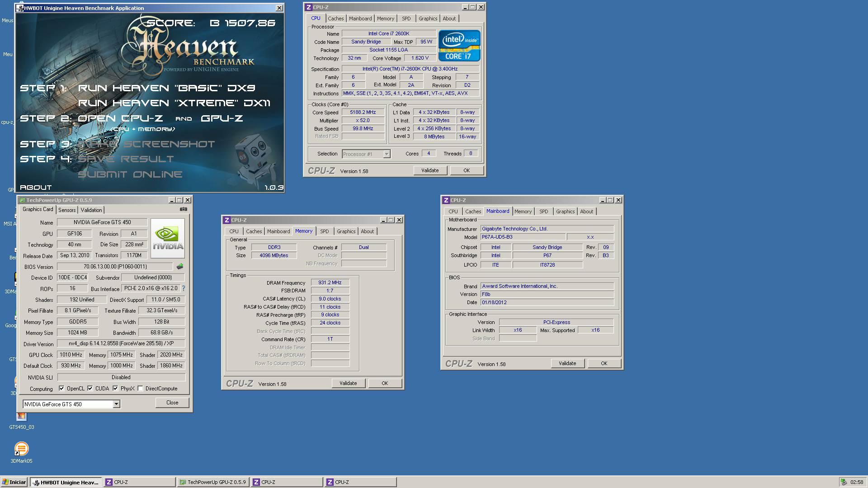Click OK in top CPU-Z CPU window
Viewport: 868px width, 488px height.
pos(467,170)
